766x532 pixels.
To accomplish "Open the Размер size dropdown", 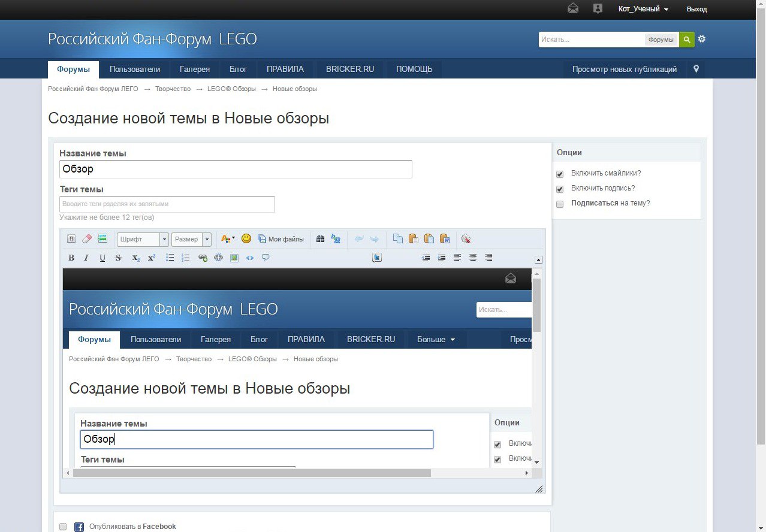I will (x=191, y=239).
